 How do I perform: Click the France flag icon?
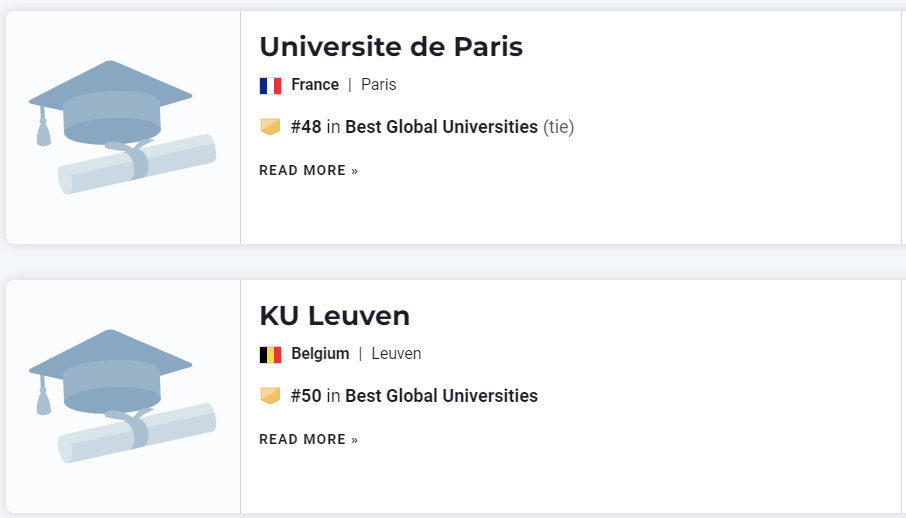[x=270, y=86]
